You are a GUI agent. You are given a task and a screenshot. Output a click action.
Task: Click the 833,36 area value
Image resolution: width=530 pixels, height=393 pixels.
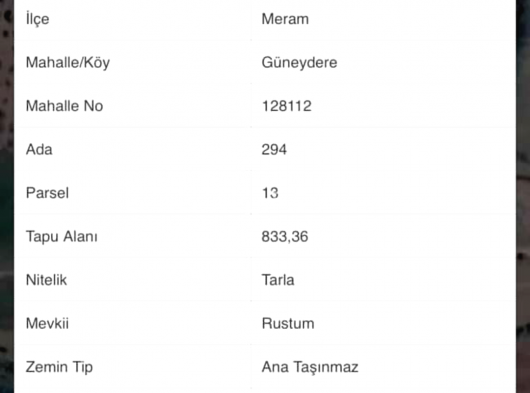coord(285,237)
